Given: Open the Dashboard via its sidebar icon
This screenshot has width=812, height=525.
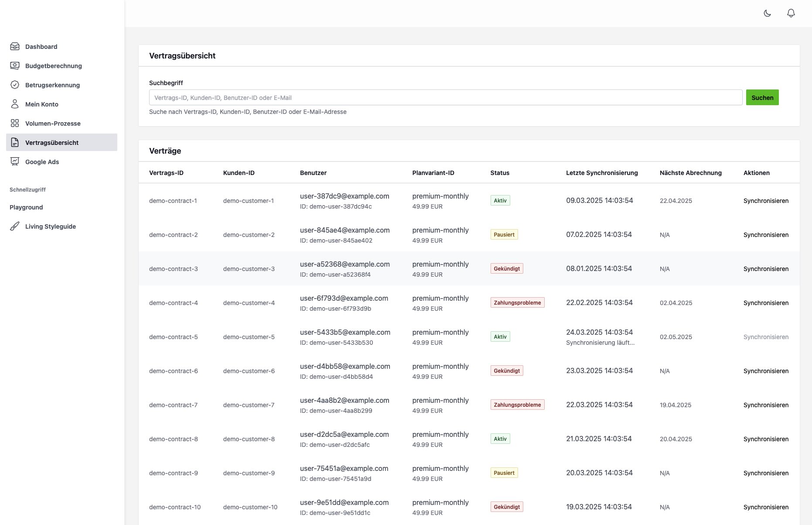Looking at the screenshot, I should click(14, 46).
